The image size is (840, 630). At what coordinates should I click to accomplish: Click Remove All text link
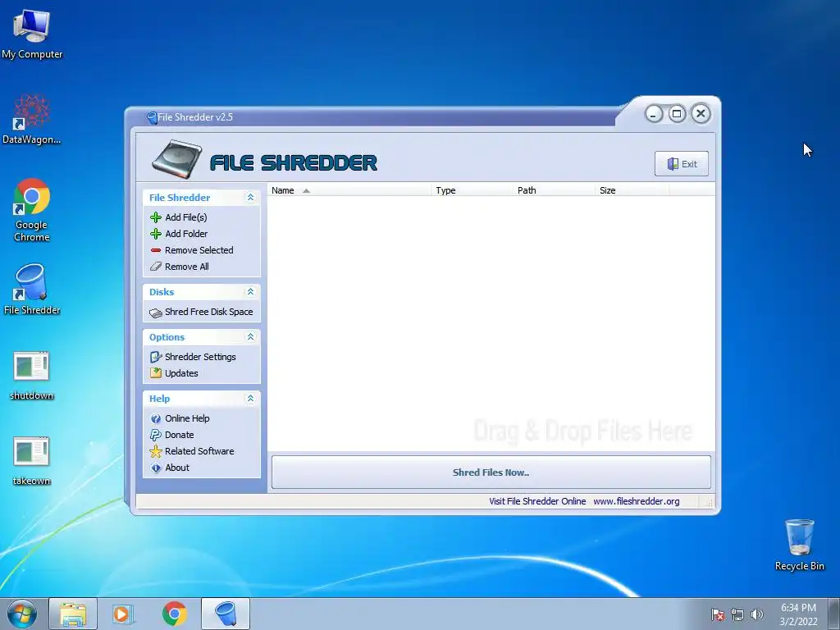(x=186, y=267)
